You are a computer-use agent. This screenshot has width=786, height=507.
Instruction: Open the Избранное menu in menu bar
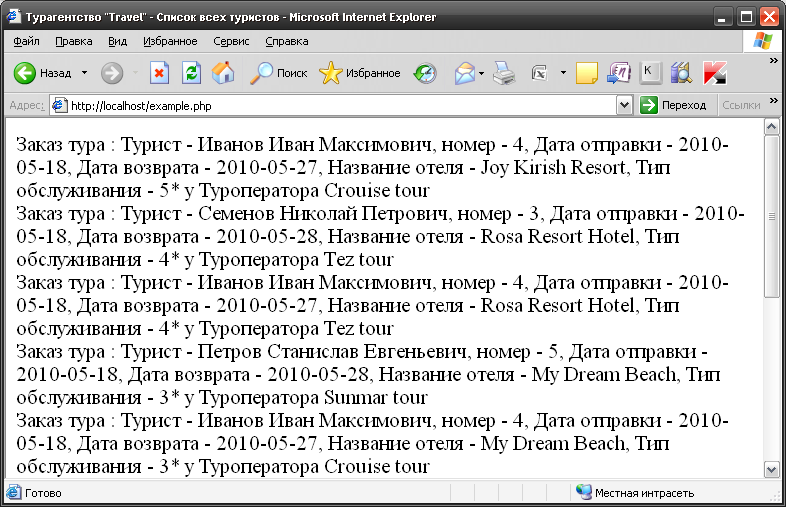pos(170,41)
